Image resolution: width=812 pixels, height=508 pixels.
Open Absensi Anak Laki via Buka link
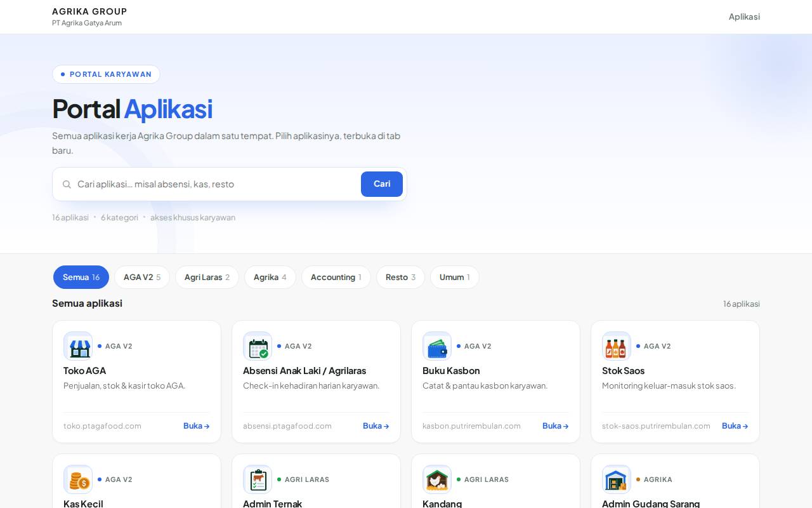click(x=376, y=426)
